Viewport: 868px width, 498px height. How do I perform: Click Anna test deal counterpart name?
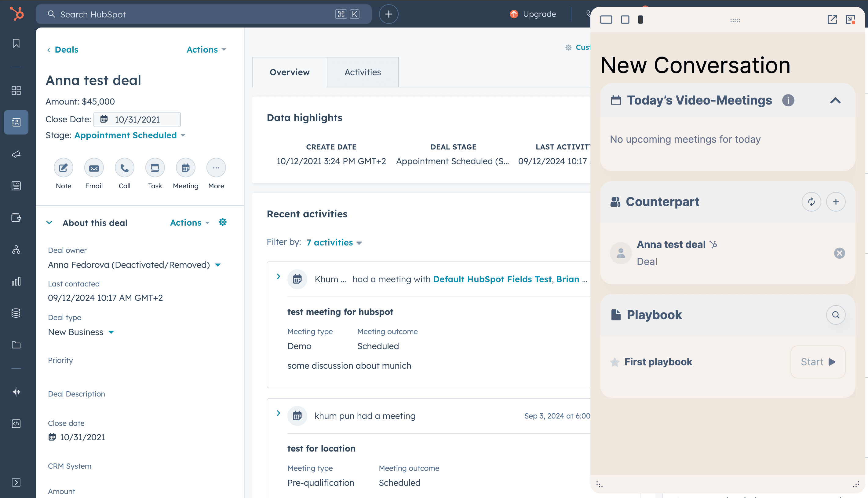click(671, 245)
